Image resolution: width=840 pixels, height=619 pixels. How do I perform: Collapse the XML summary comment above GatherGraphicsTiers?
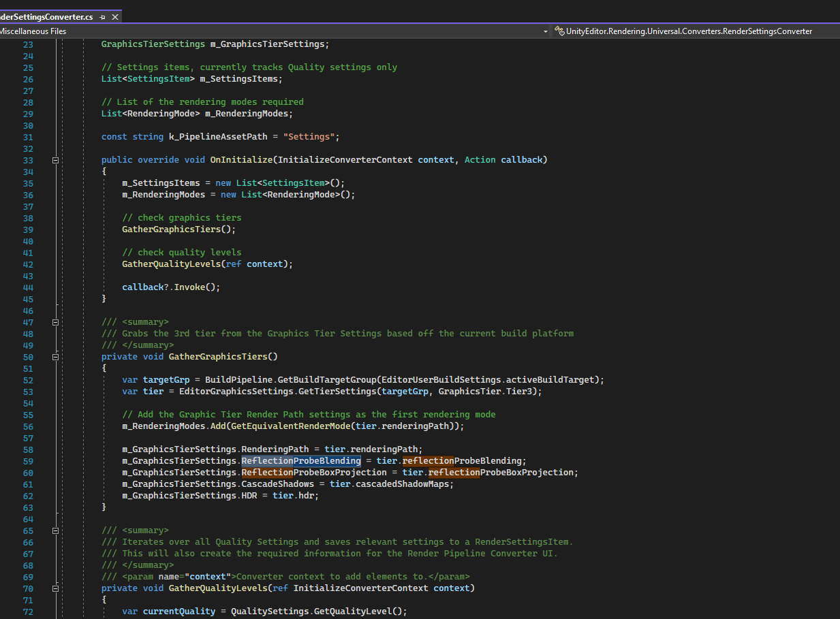55,322
